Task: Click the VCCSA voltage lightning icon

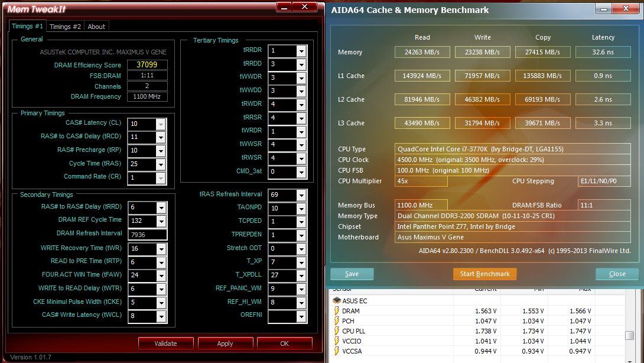Action: (337, 351)
